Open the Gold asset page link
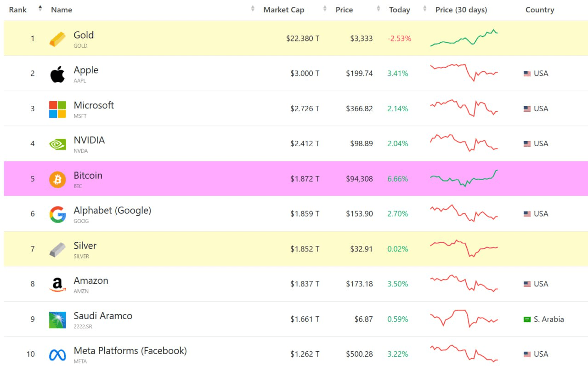 (x=84, y=35)
